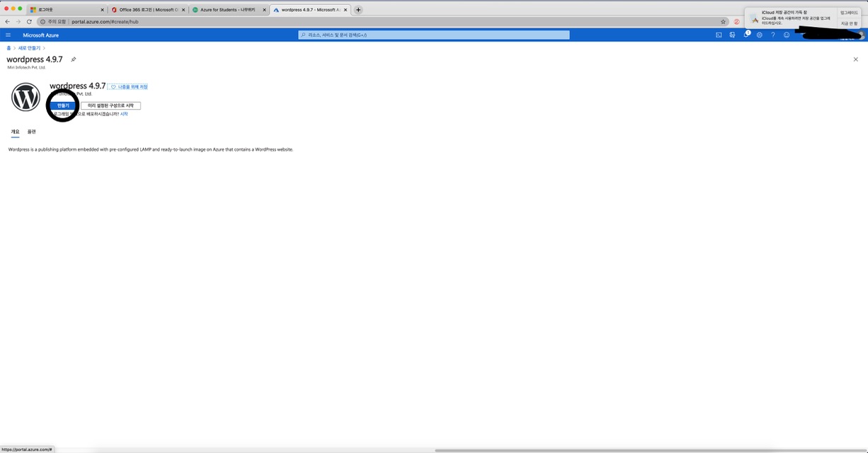This screenshot has height=453, width=868.
Task: Open the portal settings gear icon
Action: 759,35
